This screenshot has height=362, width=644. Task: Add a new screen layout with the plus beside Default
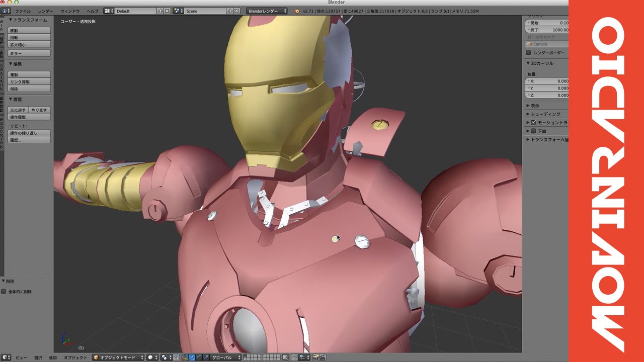[x=160, y=11]
